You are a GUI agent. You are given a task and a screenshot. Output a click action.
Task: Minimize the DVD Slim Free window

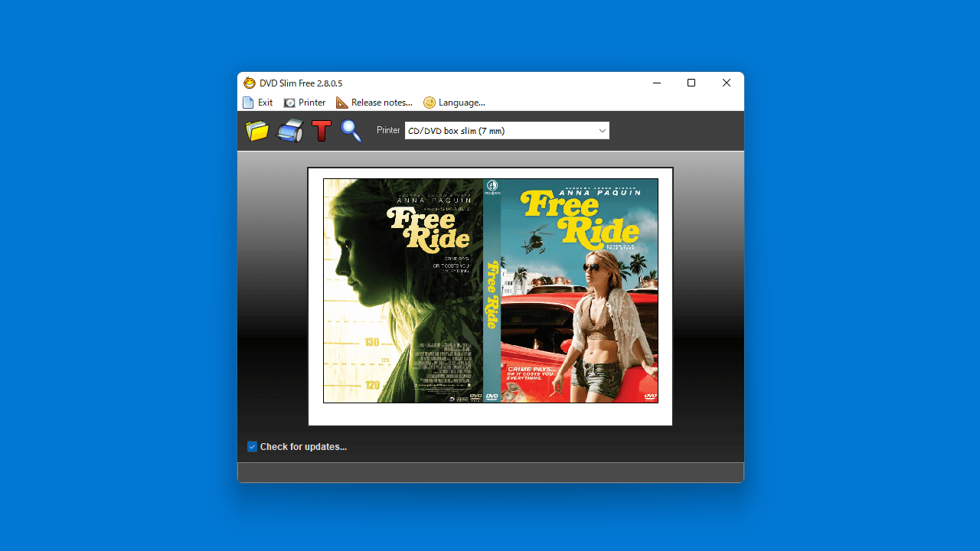pyautogui.click(x=657, y=83)
